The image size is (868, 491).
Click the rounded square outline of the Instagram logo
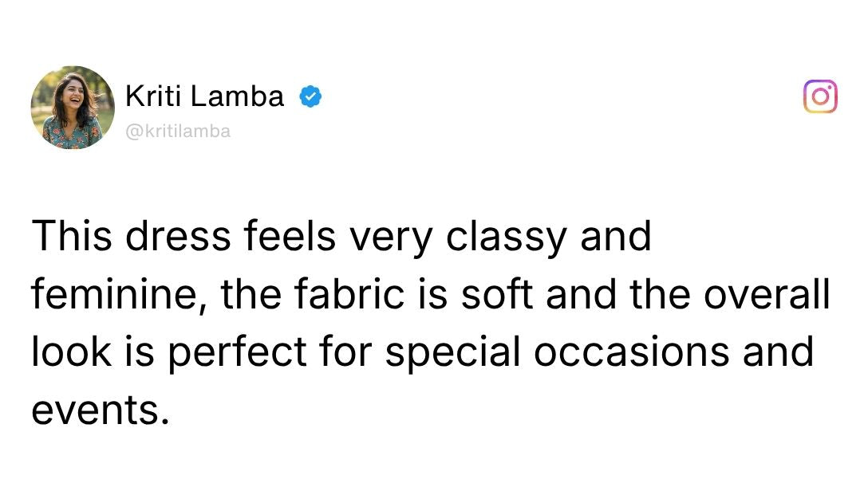pyautogui.click(x=821, y=96)
